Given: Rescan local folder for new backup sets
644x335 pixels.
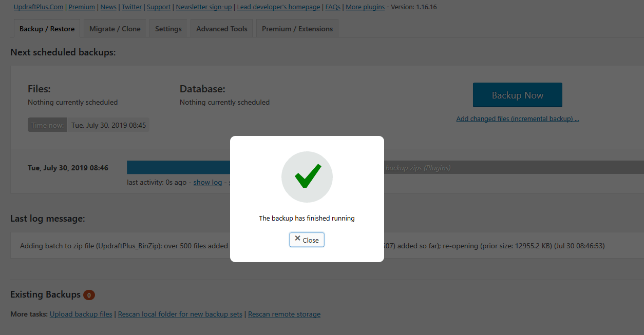Looking at the screenshot, I should click(x=180, y=314).
